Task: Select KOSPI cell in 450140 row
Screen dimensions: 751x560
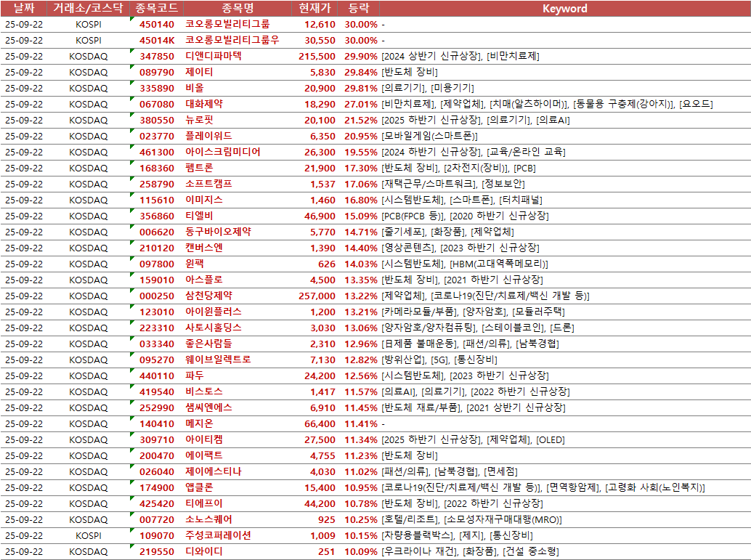Action: (88, 25)
